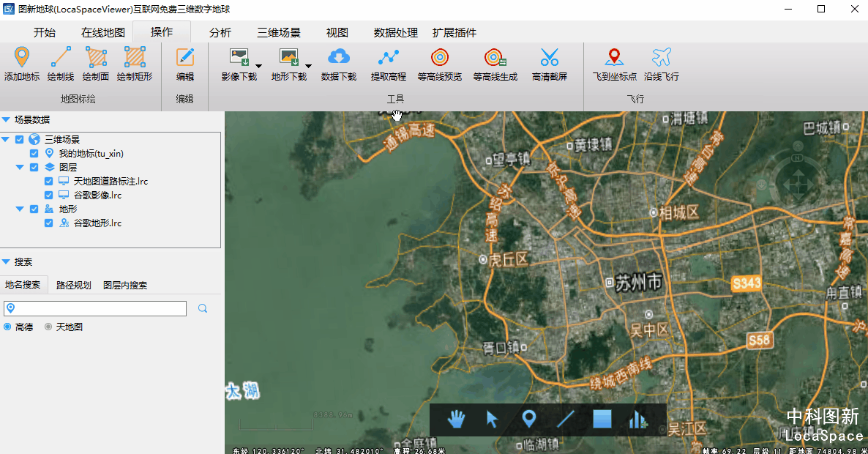Switch to the 三维场景 ribbon tab
Viewport: 868px width, 454px height.
point(278,33)
